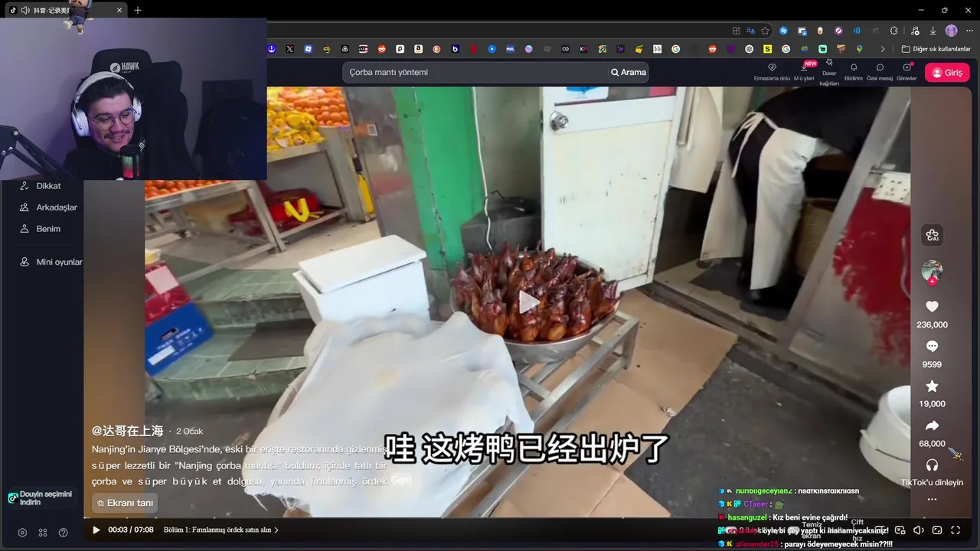
Task: Open the 'Diğer sık kullanılanlar' bookmarks folder
Action: coord(936,49)
